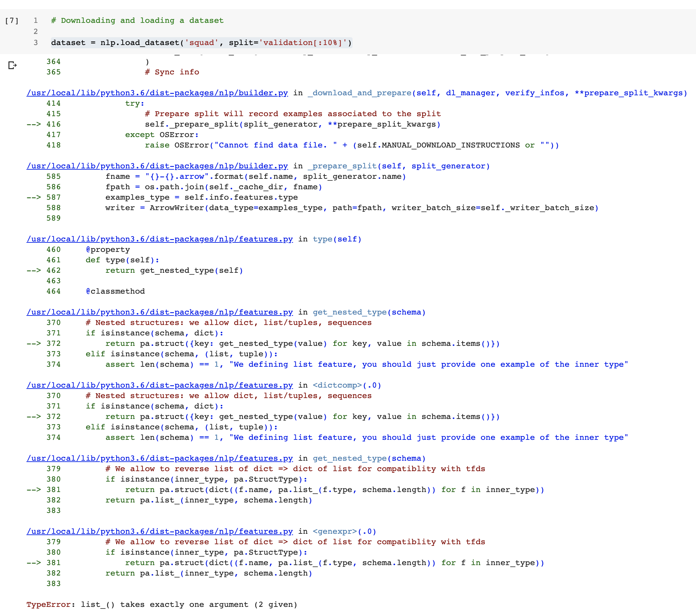
Task: Click line 586 fpath os.path.join statement
Action: pos(214,187)
